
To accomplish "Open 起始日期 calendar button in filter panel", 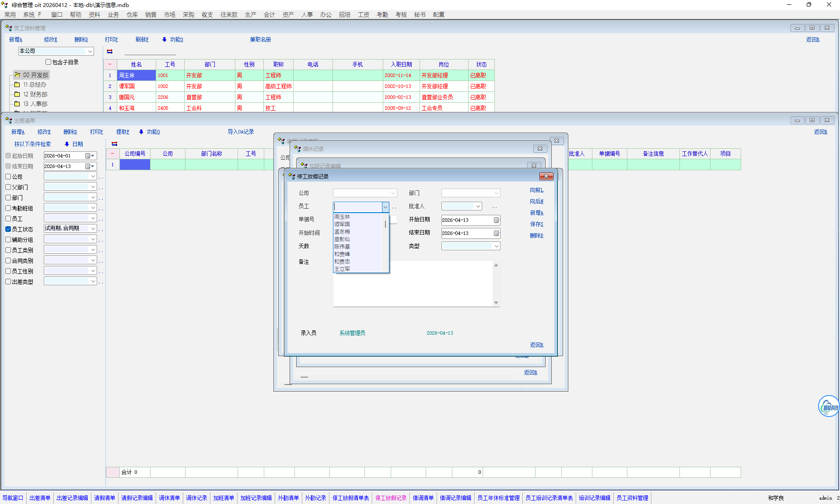I will click(x=90, y=156).
